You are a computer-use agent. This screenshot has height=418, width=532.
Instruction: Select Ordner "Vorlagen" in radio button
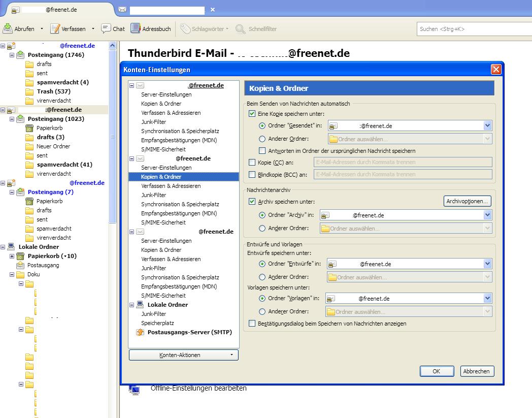pyautogui.click(x=262, y=298)
